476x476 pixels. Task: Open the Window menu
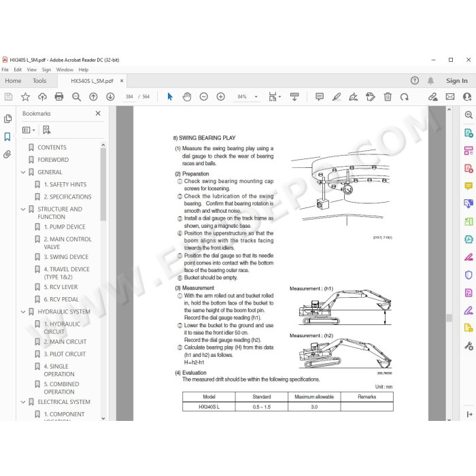(65, 69)
